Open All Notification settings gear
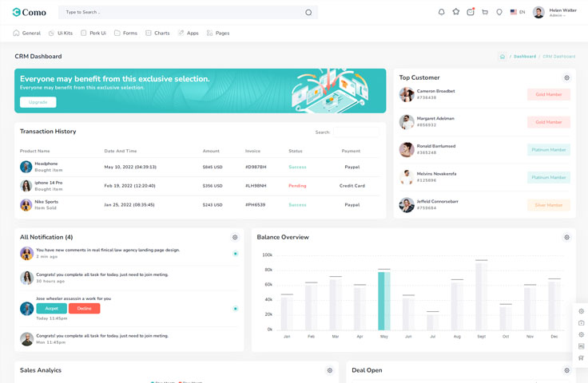 click(x=235, y=238)
